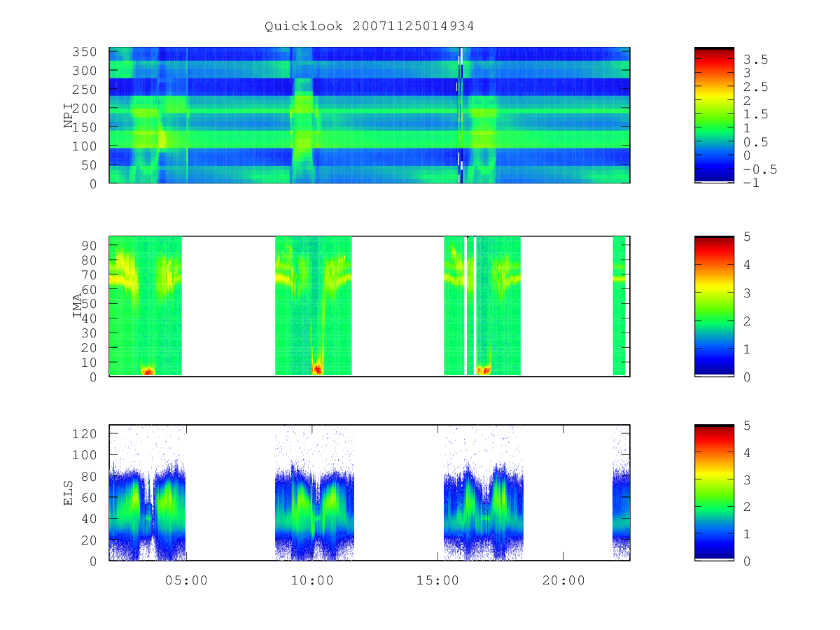Click the NPI color scale bar
This screenshot has height=630, width=840.
(x=714, y=115)
